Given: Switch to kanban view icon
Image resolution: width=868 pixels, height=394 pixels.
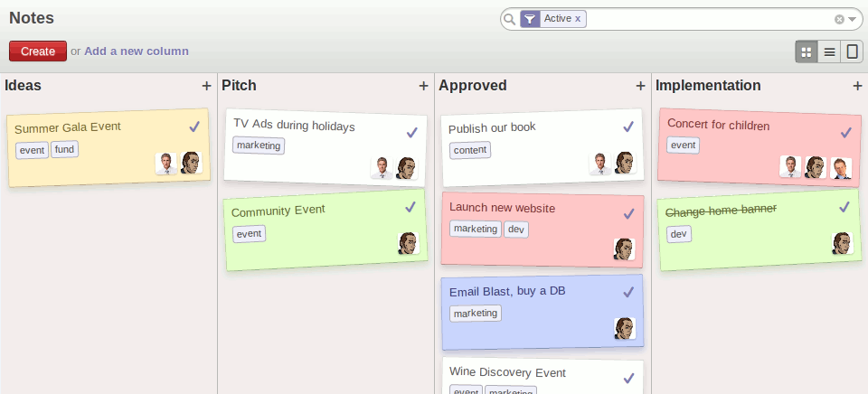Looking at the screenshot, I should tap(807, 52).
